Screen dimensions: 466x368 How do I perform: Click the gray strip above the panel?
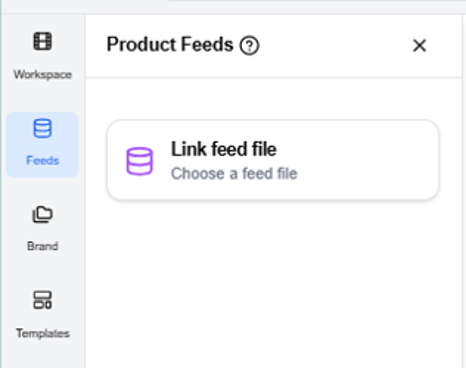point(233,7)
